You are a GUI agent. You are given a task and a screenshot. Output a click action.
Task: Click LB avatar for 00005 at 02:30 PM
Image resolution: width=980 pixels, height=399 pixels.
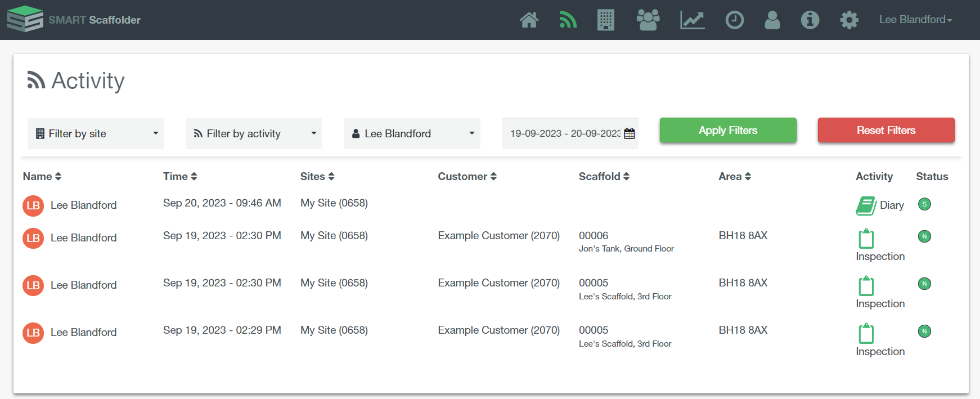click(33, 285)
